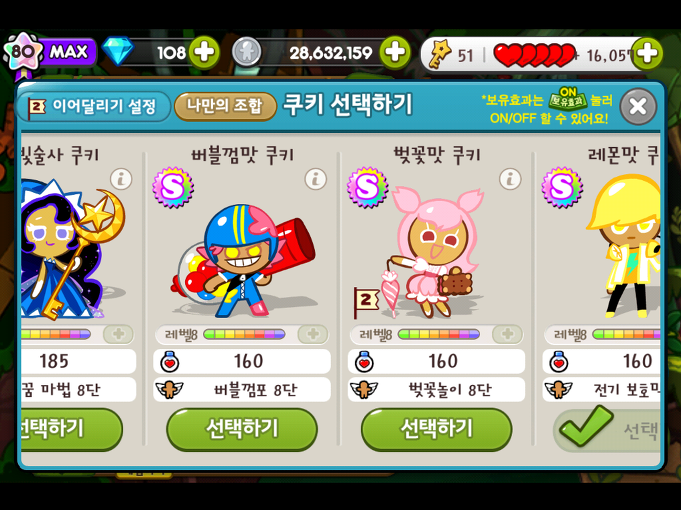This screenshot has width=681, height=510.
Task: Select 벚꽃맛 쿠키 with 선택하기 button
Action: [x=436, y=429]
